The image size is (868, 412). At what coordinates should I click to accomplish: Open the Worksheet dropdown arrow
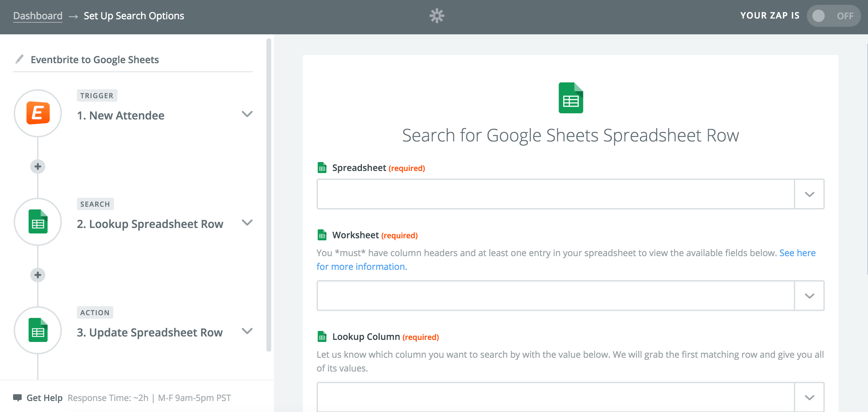pyautogui.click(x=809, y=296)
